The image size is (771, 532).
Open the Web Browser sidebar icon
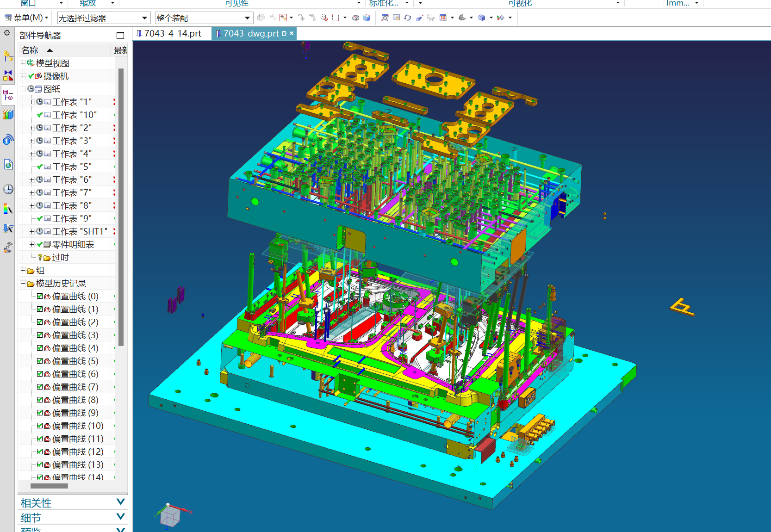[8, 164]
